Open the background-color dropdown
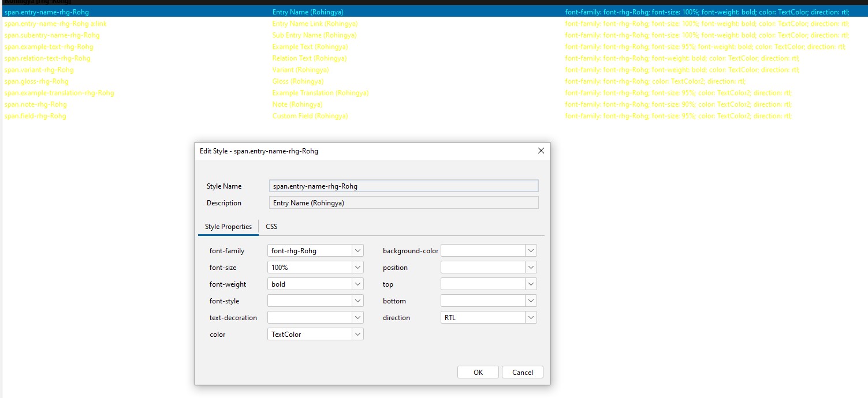The image size is (868, 398). click(x=531, y=250)
